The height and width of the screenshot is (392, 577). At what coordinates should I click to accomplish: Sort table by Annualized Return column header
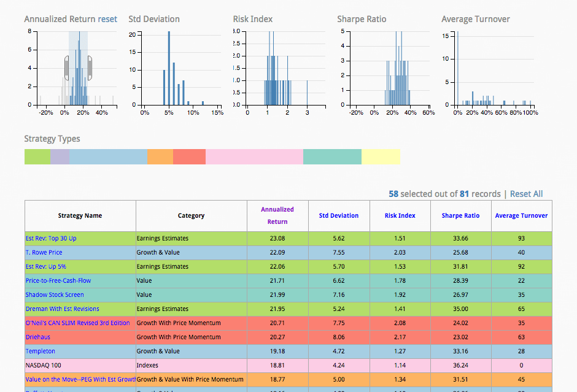277,215
